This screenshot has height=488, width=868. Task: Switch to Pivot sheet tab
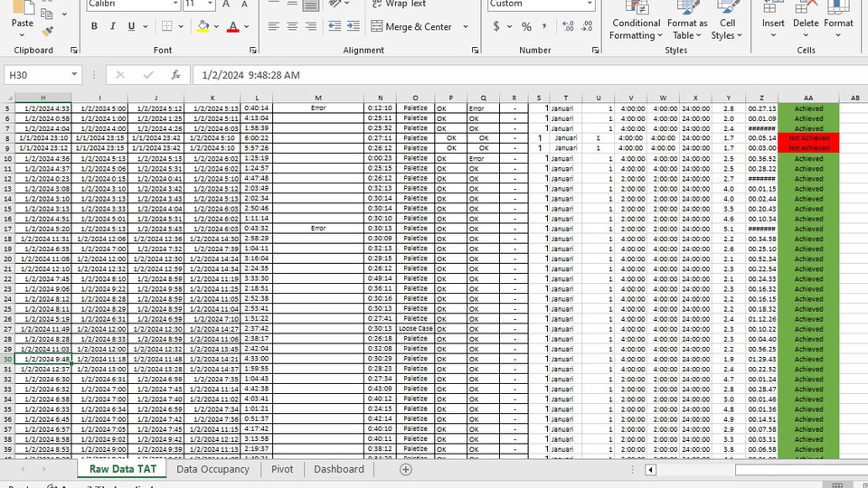click(282, 469)
